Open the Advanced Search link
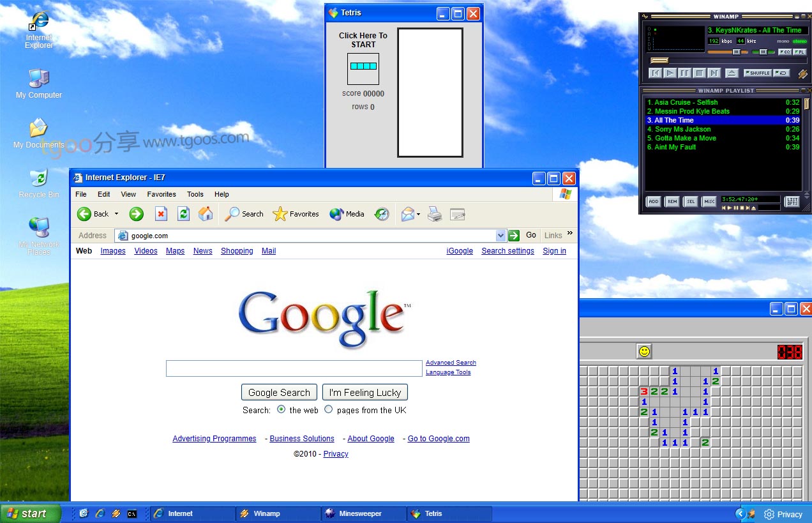This screenshot has height=523, width=812. point(451,363)
